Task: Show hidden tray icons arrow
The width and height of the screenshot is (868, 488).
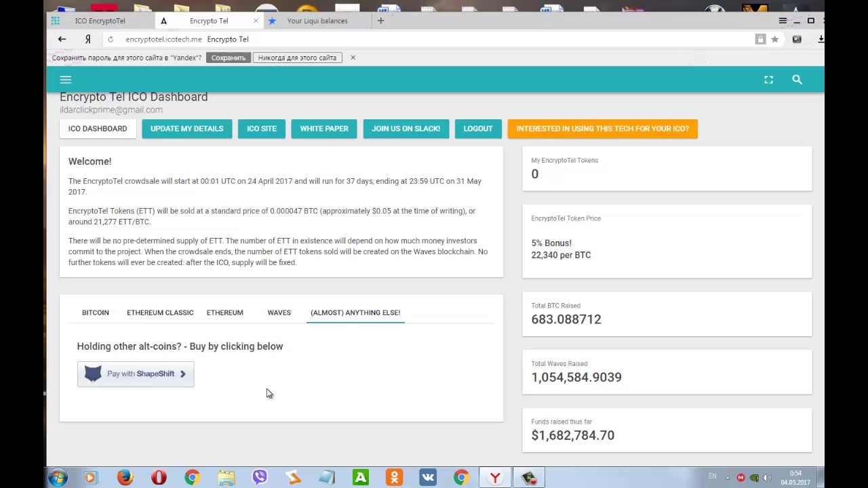Action: point(728,478)
